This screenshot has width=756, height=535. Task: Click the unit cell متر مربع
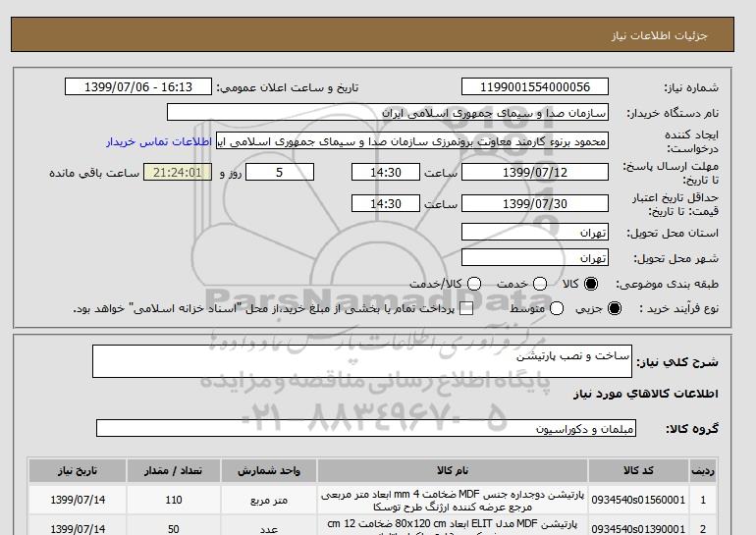point(269,501)
